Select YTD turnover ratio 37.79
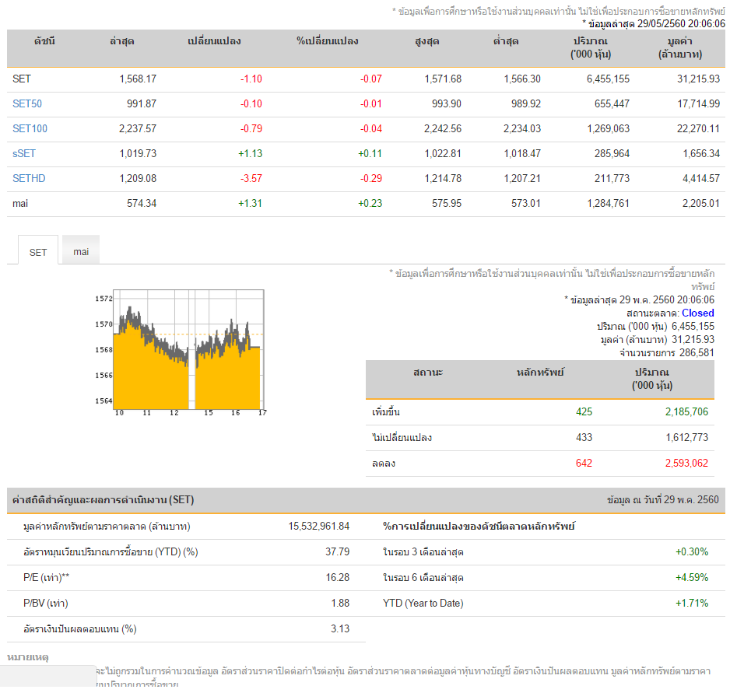The width and height of the screenshot is (737, 700). point(338,552)
